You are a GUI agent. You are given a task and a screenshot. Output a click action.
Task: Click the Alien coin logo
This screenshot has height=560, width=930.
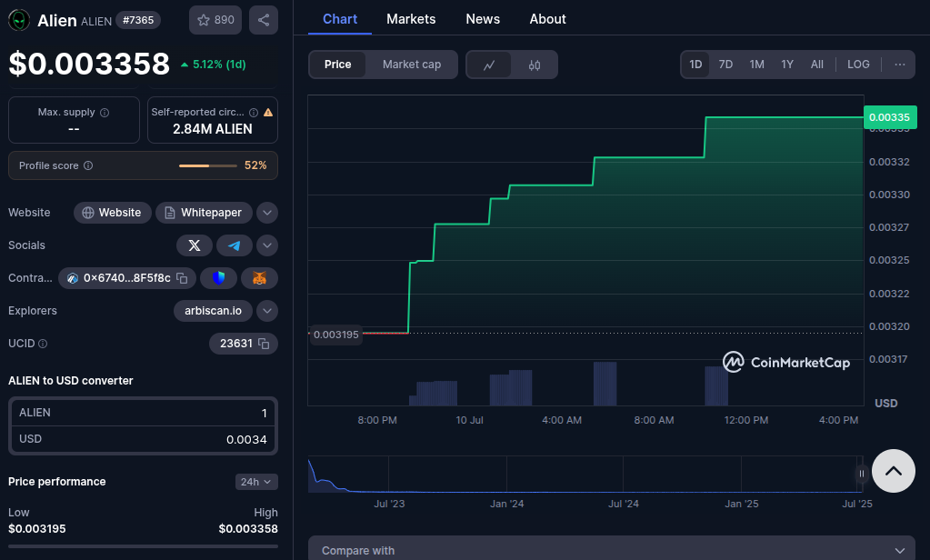(19, 20)
